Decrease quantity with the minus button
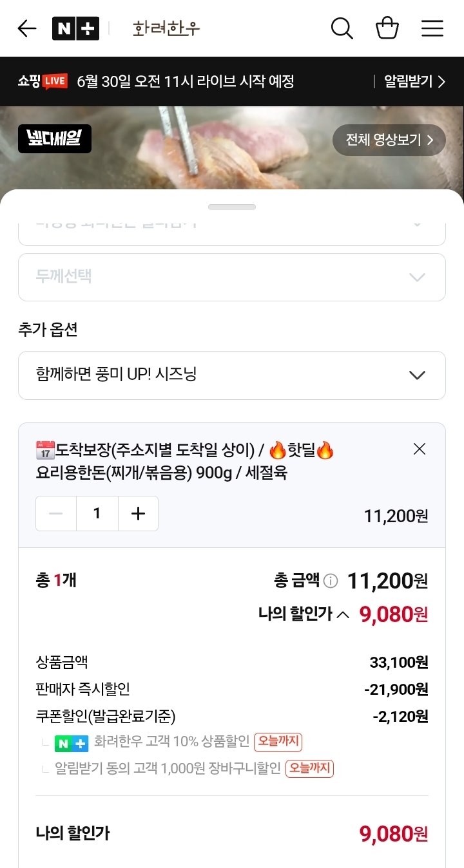The height and width of the screenshot is (868, 464). (56, 513)
